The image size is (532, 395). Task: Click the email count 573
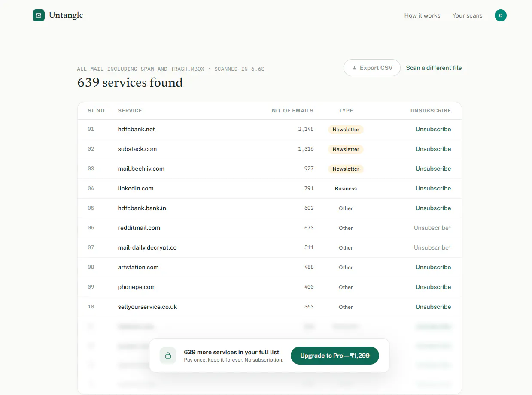(x=309, y=228)
